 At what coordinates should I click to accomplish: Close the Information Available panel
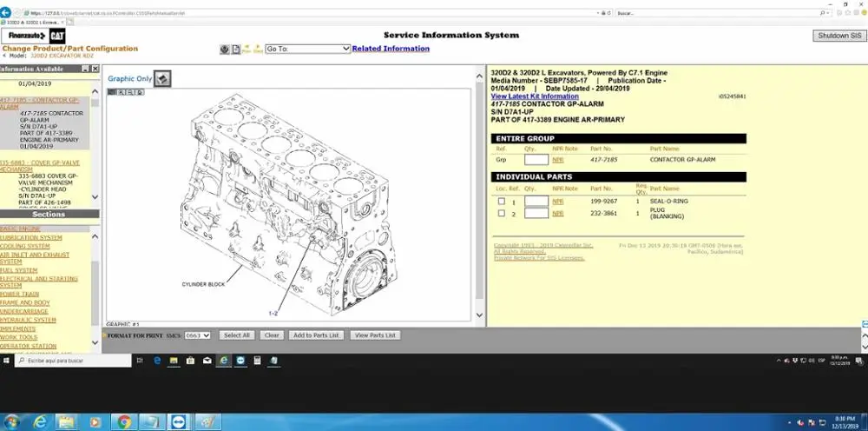[95, 69]
